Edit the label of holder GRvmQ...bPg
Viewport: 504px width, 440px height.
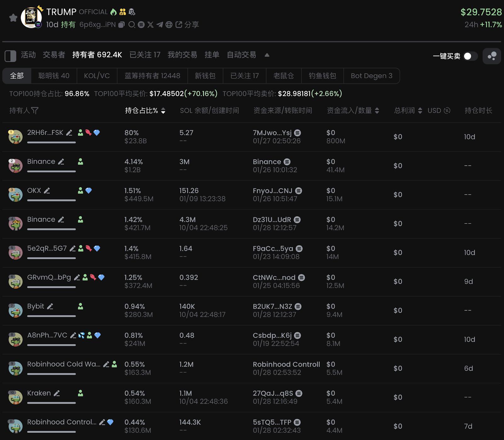pos(77,277)
